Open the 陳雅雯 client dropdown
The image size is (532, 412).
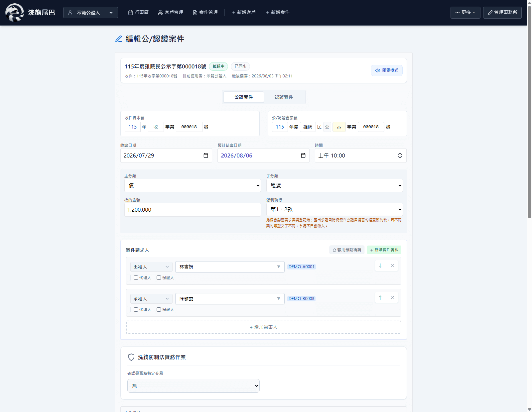[230, 299]
